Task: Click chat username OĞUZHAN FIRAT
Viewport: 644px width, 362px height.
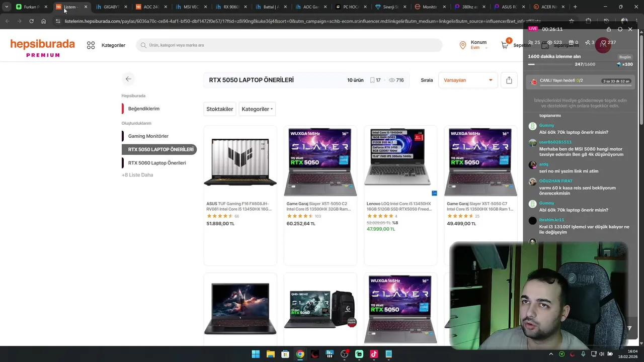Action: pyautogui.click(x=556, y=181)
